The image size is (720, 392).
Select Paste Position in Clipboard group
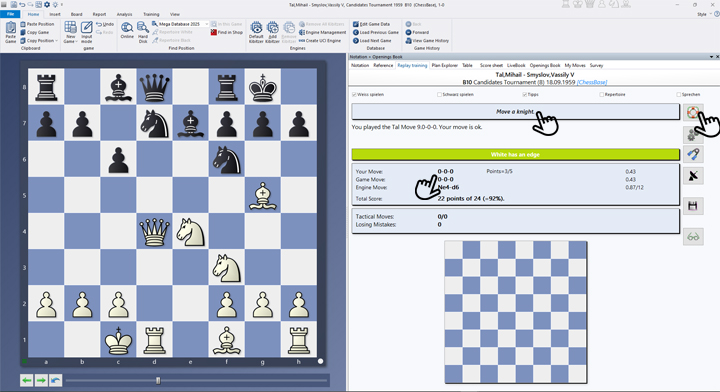click(37, 24)
